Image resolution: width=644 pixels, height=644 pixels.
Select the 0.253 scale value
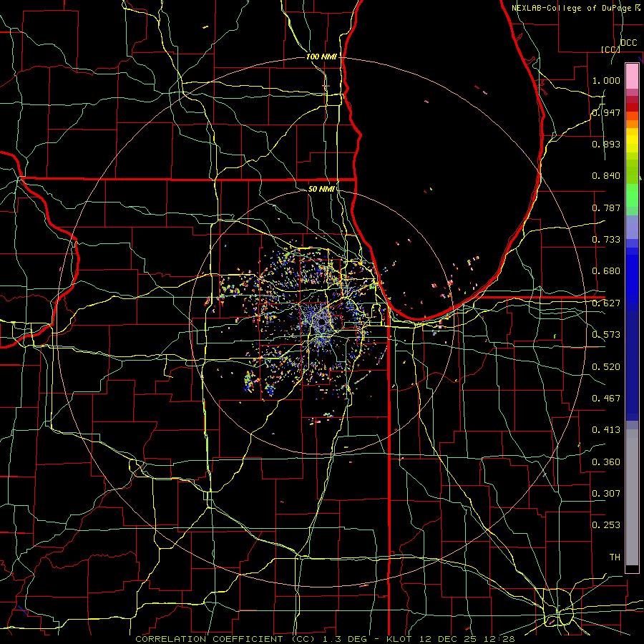coord(606,525)
